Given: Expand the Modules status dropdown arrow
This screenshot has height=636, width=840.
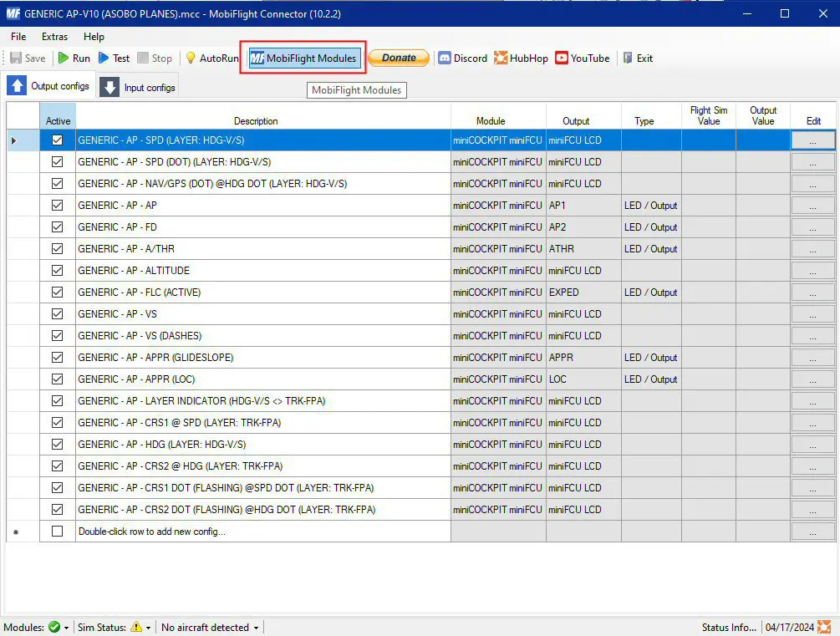Looking at the screenshot, I should click(x=66, y=628).
